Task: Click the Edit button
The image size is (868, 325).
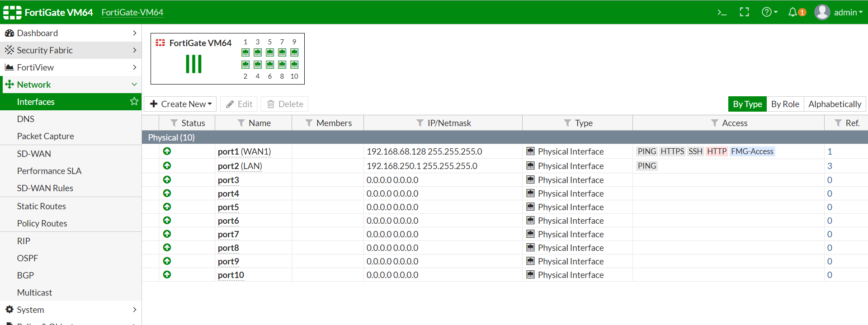Action: point(239,104)
